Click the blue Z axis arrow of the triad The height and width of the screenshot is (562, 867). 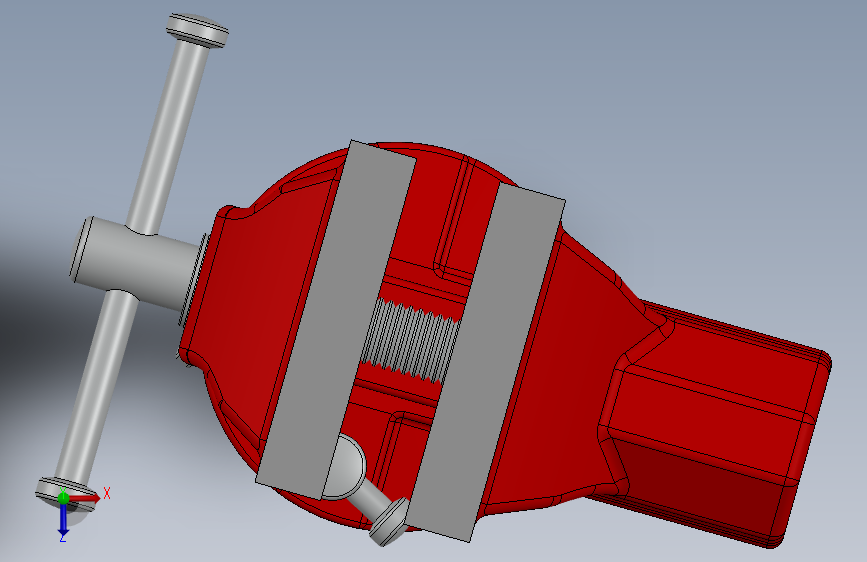coord(63,519)
